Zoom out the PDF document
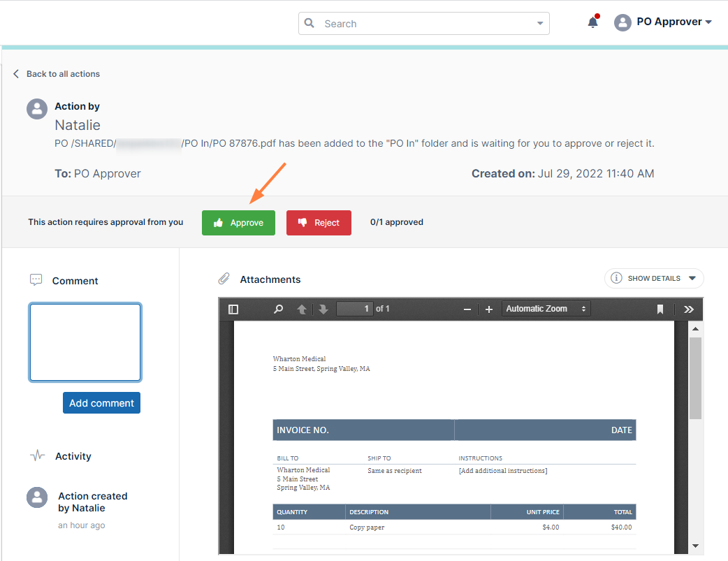 pyautogui.click(x=467, y=309)
